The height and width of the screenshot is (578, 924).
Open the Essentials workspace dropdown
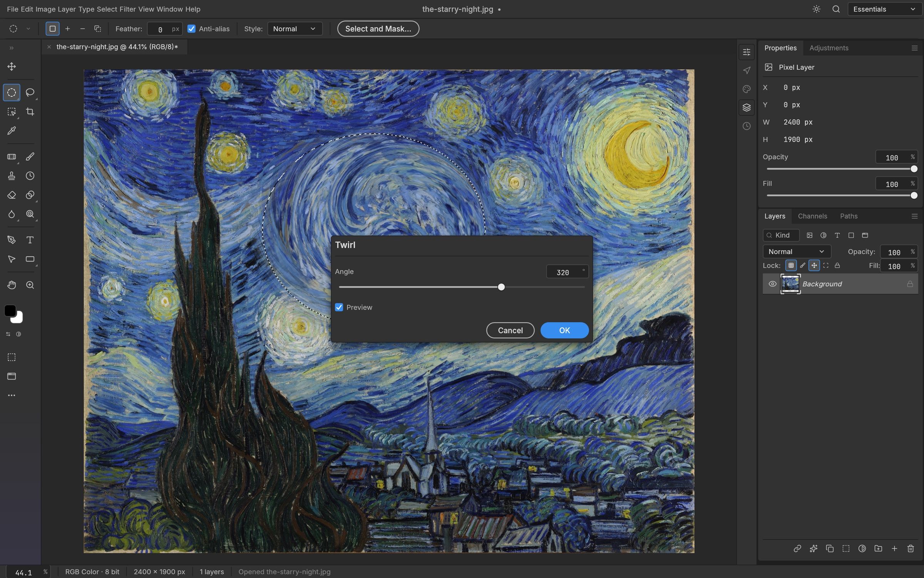coord(884,9)
